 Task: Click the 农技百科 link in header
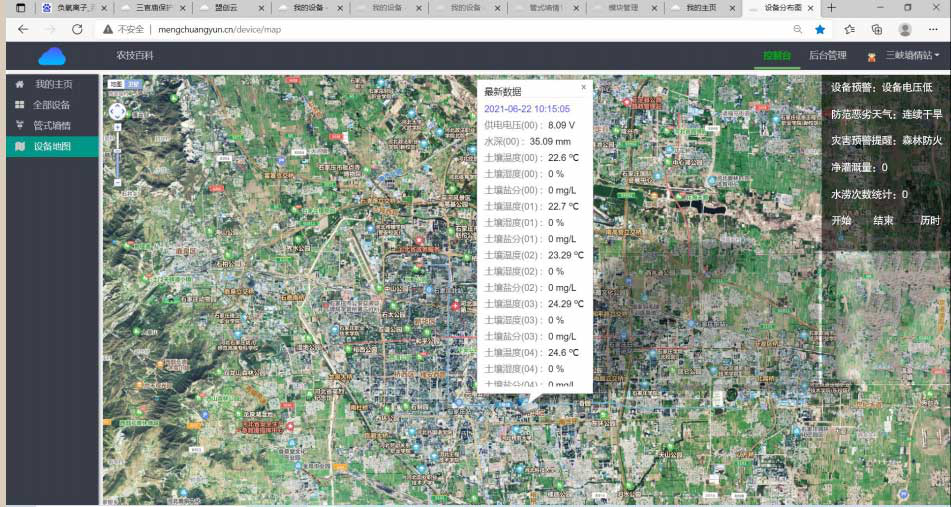pyautogui.click(x=135, y=56)
